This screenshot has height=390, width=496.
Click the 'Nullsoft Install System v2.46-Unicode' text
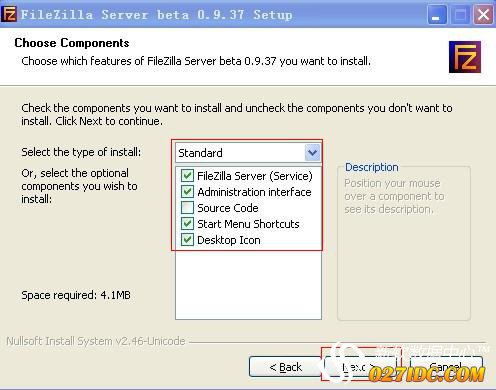(96, 341)
